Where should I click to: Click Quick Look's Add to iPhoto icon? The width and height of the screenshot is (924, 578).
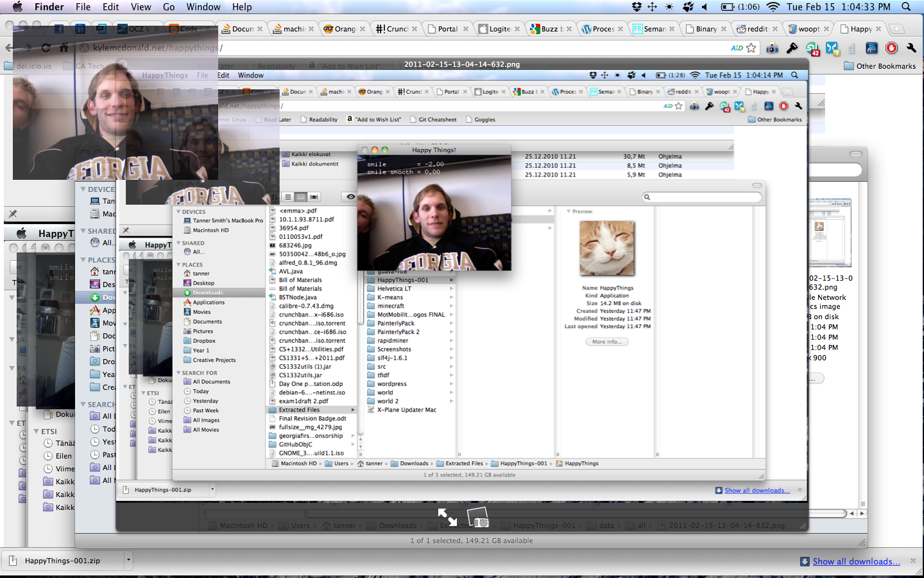point(478,518)
